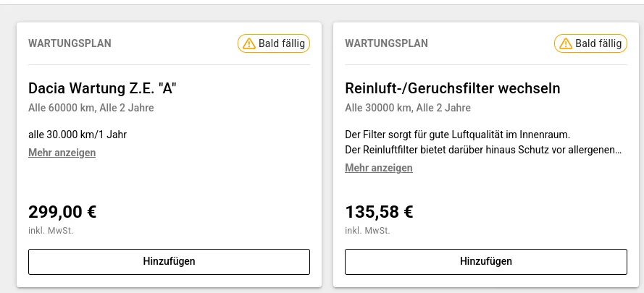Click WARTUNGSPLAN label on the Dacia card

[70, 43]
